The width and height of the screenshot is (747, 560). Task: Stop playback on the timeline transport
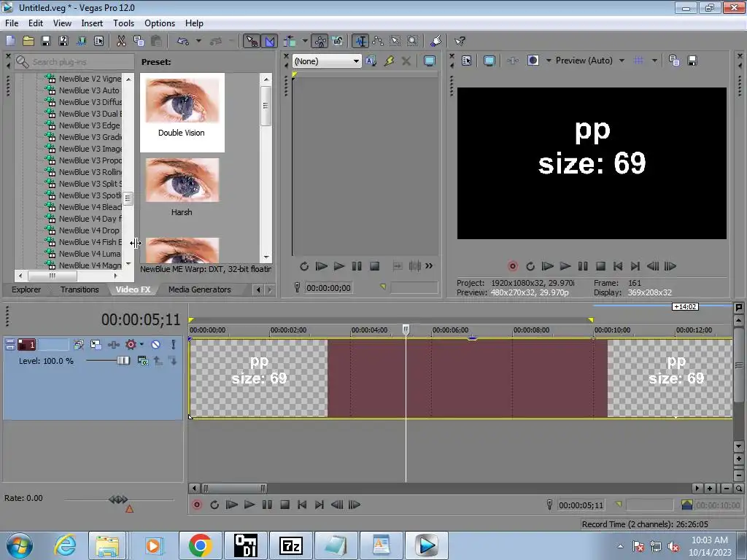[x=285, y=505]
